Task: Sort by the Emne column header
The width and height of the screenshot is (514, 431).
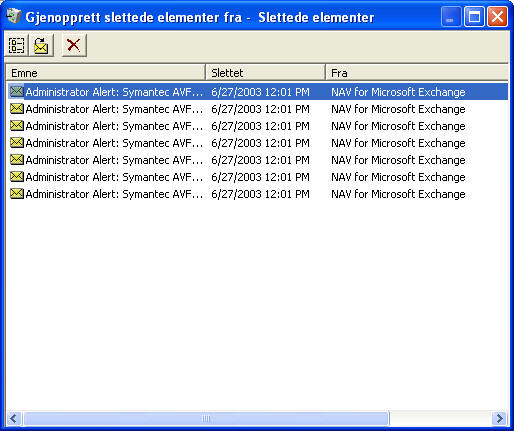Action: tap(106, 73)
